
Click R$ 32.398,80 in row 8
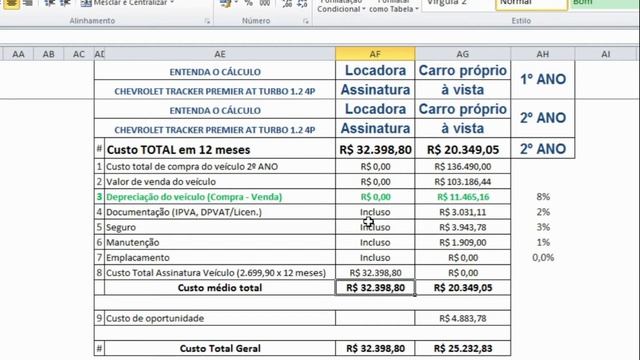375,273
